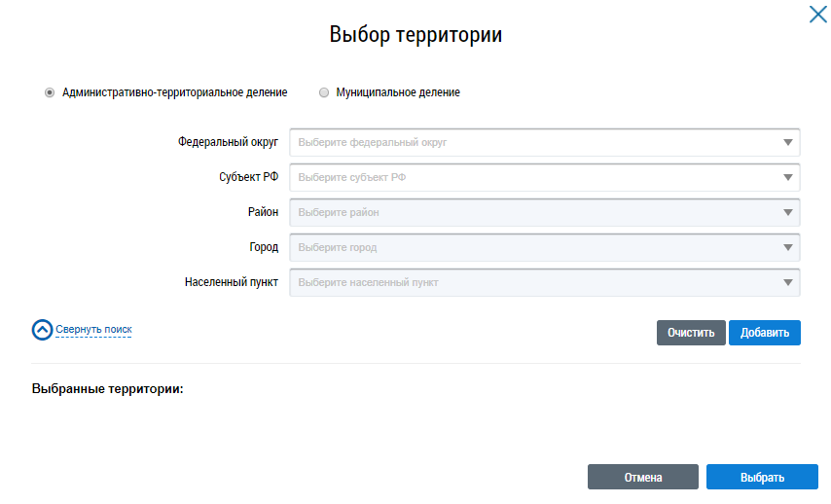The height and width of the screenshot is (504, 831).
Task: Click the Отмена button
Action: (643, 478)
